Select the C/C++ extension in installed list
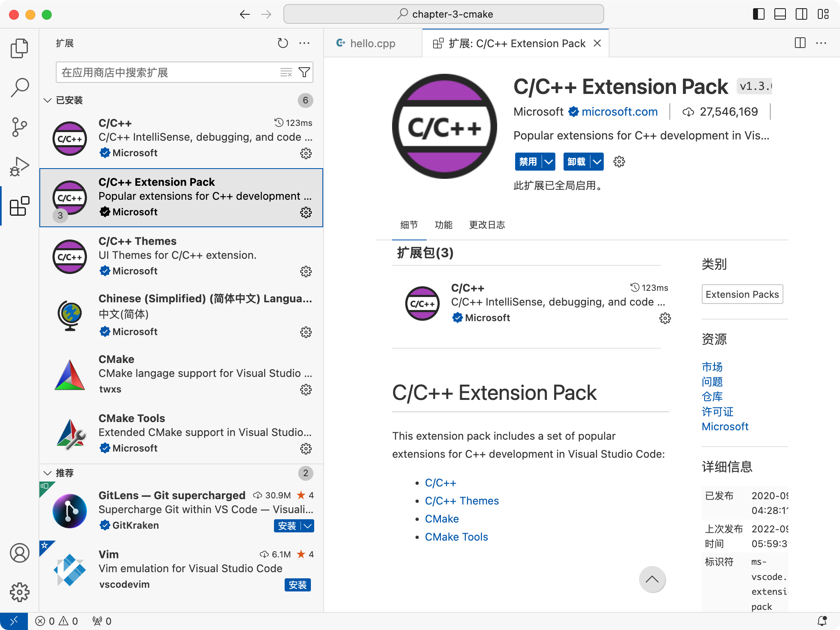 click(181, 139)
